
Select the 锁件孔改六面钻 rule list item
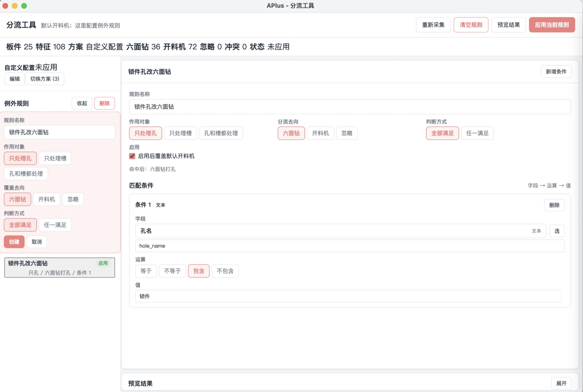[x=60, y=268]
